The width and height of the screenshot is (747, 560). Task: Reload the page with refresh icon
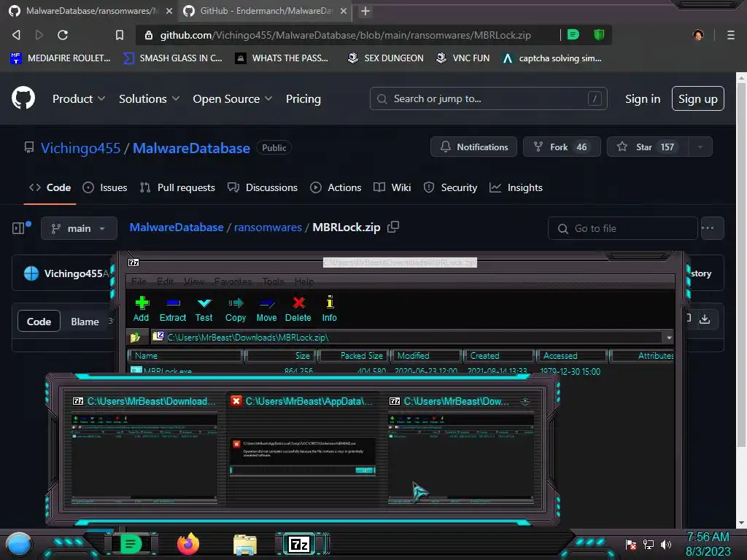pyautogui.click(x=63, y=35)
